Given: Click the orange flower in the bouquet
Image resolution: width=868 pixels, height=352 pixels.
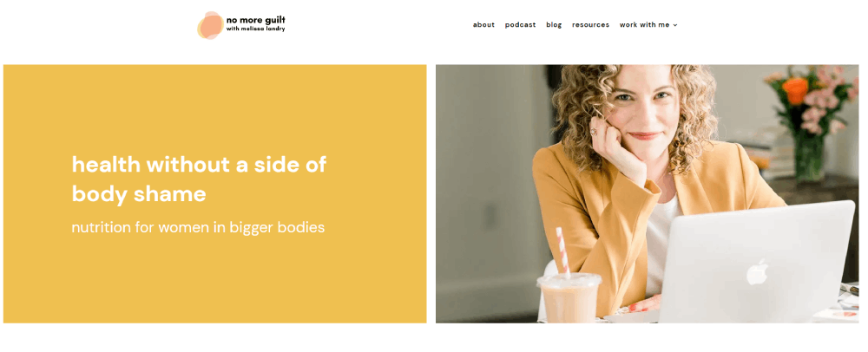Looking at the screenshot, I should [795, 91].
